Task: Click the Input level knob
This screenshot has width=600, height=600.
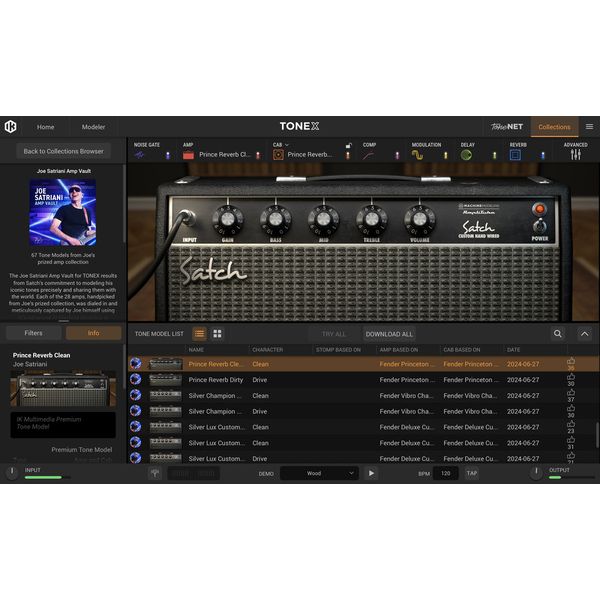Action: point(12,473)
